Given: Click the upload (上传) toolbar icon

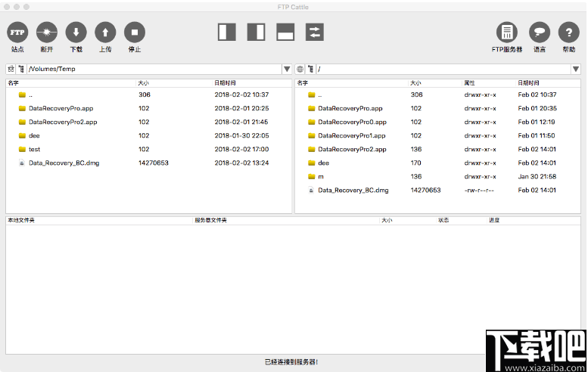Looking at the screenshot, I should point(105,33).
